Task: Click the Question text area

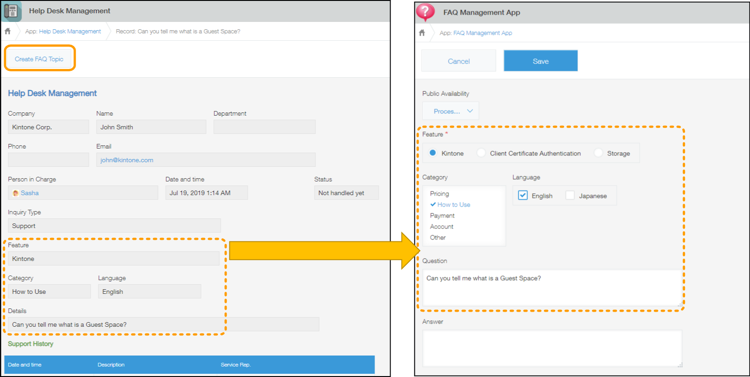Action: [552, 288]
